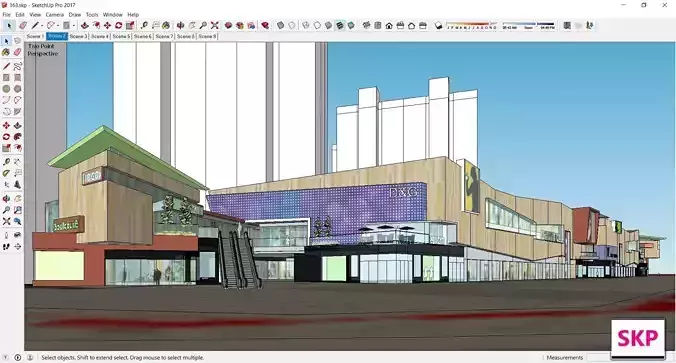Switch to Scene 5 tab
Image resolution: width=676 pixels, height=363 pixels.
[x=122, y=37]
